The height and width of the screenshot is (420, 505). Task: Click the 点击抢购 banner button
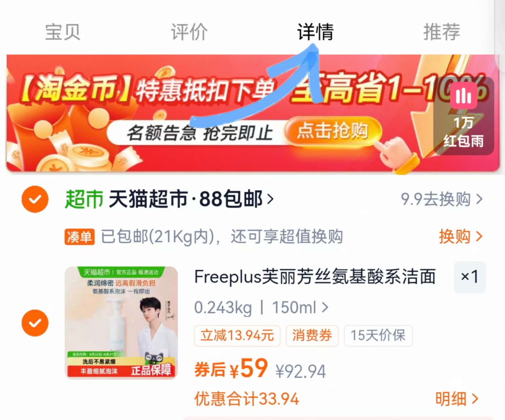(x=333, y=132)
